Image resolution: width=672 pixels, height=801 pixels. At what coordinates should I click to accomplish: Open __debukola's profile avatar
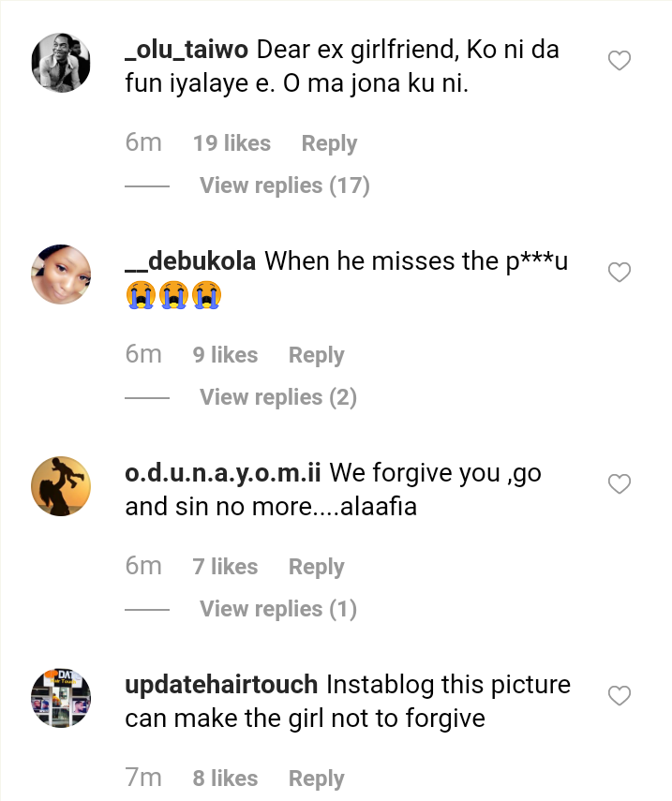pos(61,274)
